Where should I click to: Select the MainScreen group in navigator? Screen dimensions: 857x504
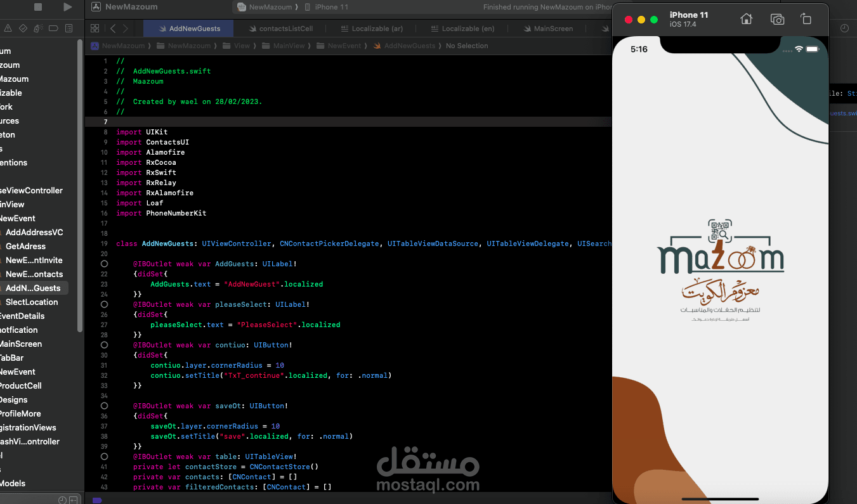(x=21, y=344)
